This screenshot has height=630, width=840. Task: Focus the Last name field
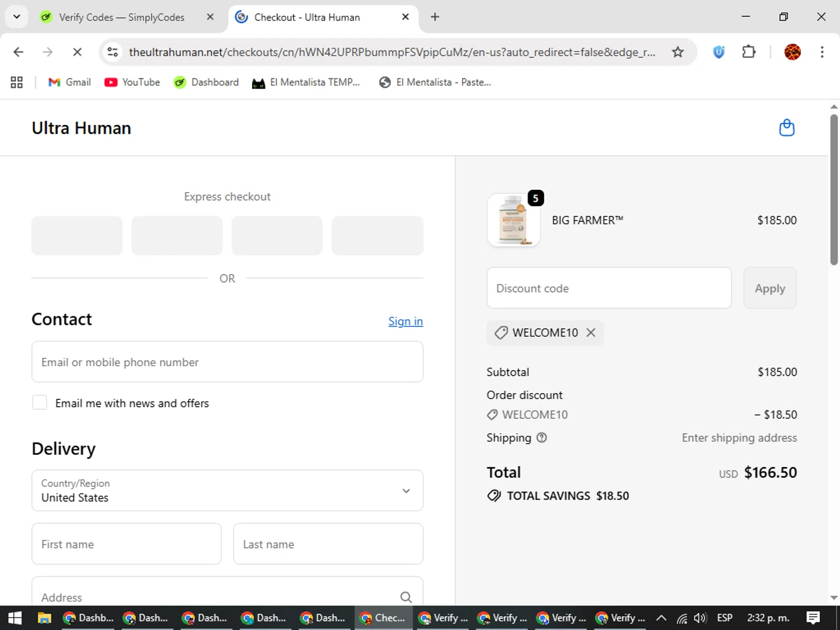pos(328,544)
